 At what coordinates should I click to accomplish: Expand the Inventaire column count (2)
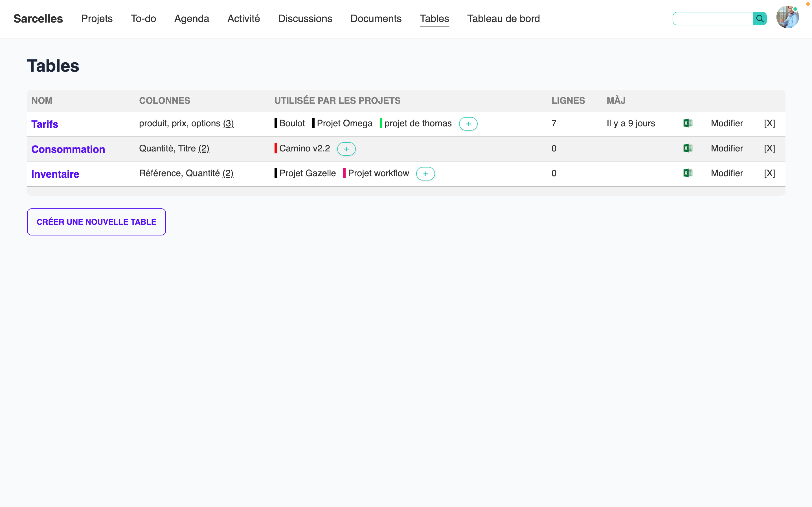click(228, 173)
